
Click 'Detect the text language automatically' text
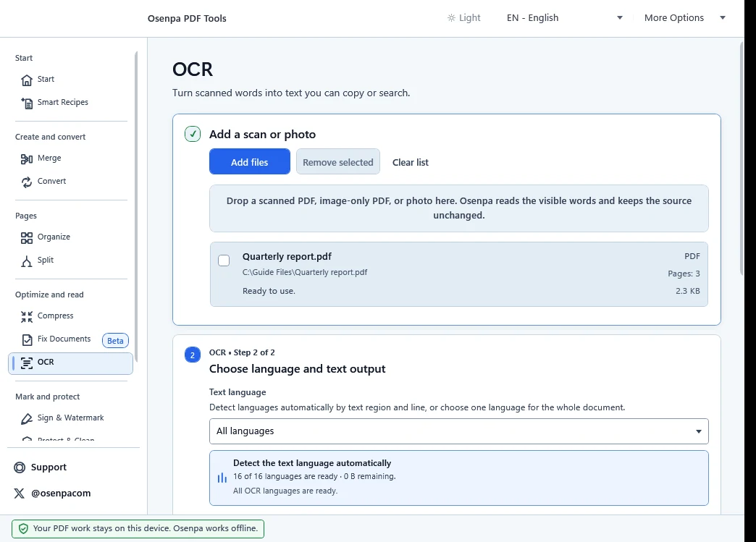(x=312, y=463)
